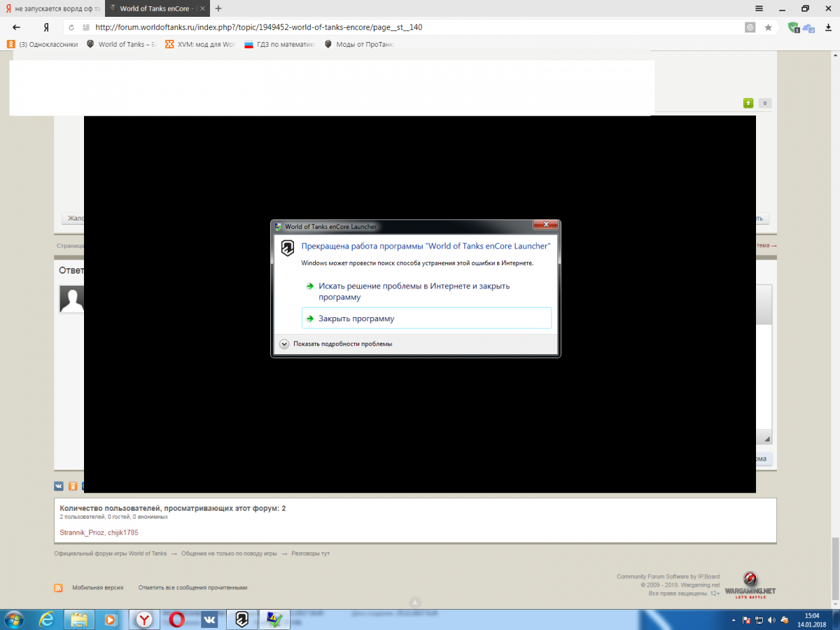Click the green shield extension icon

tap(793, 27)
